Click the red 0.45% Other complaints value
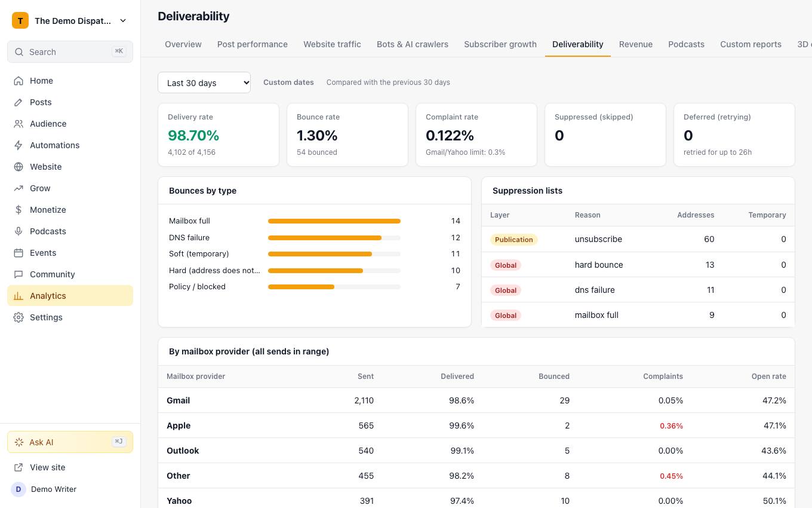Viewport: 812px width, 508px height. tap(671, 476)
